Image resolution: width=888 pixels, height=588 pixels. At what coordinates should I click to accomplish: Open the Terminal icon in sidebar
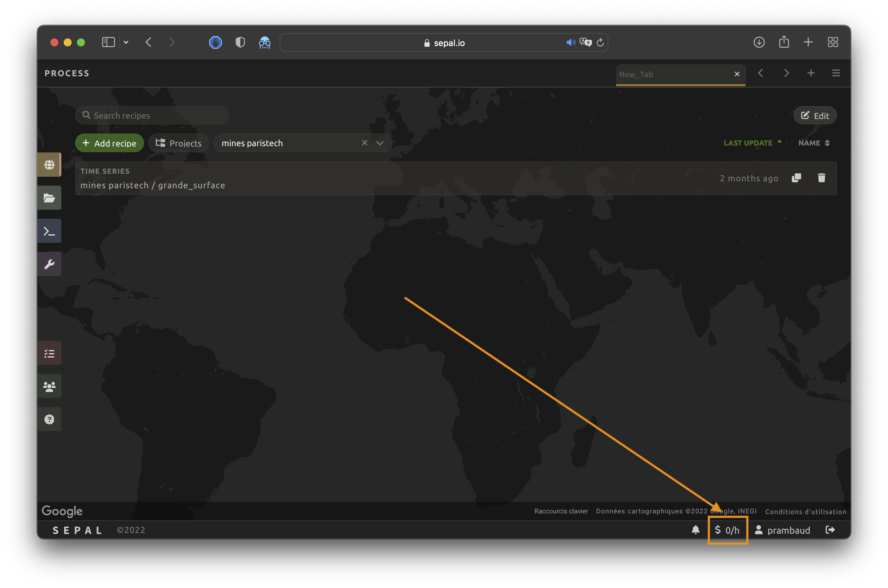pos(49,231)
